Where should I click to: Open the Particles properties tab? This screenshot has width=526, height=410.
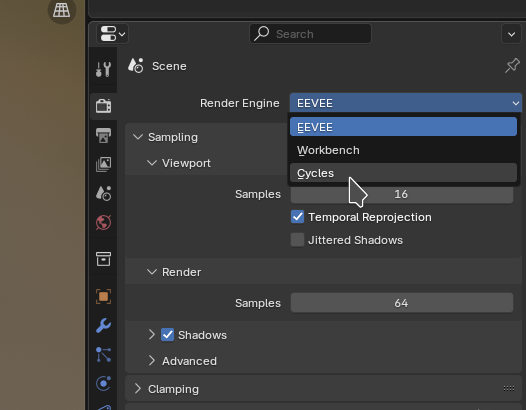click(103, 355)
